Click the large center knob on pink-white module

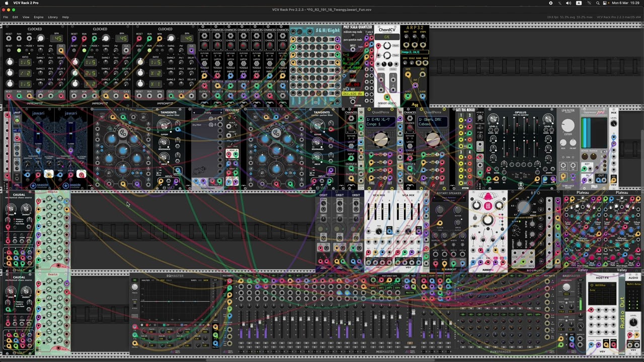(x=488, y=220)
